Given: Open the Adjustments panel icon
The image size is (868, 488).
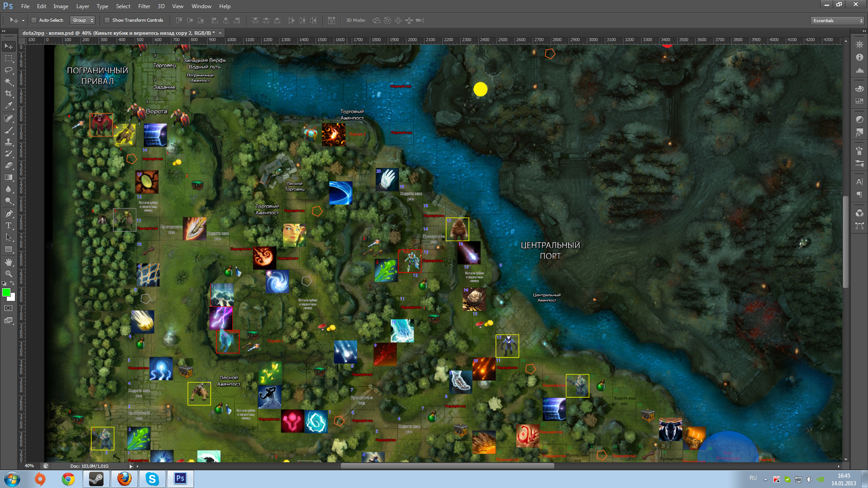Looking at the screenshot, I should point(859,120).
